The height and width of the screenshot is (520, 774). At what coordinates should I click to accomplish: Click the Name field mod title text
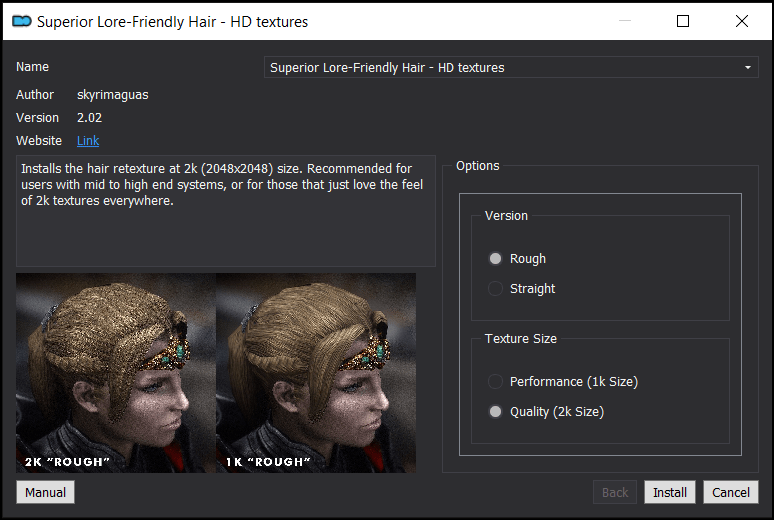click(x=387, y=68)
